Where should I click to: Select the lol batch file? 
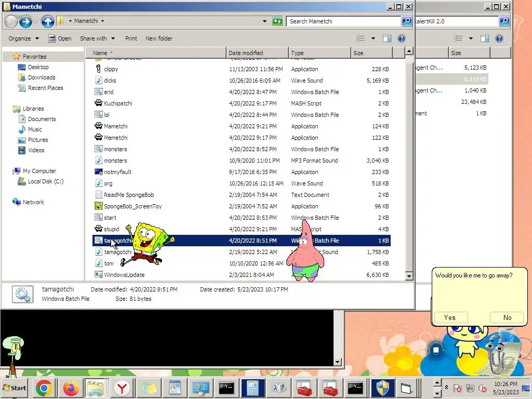(x=241, y=115)
